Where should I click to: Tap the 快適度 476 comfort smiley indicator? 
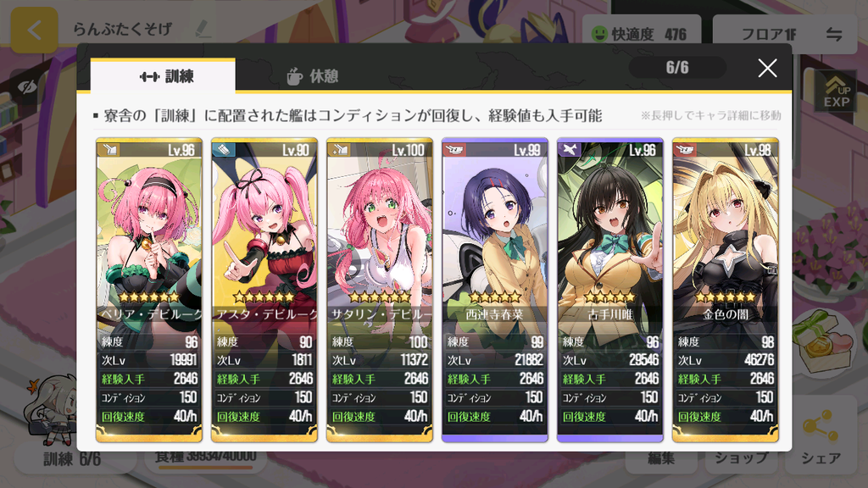pos(642,34)
